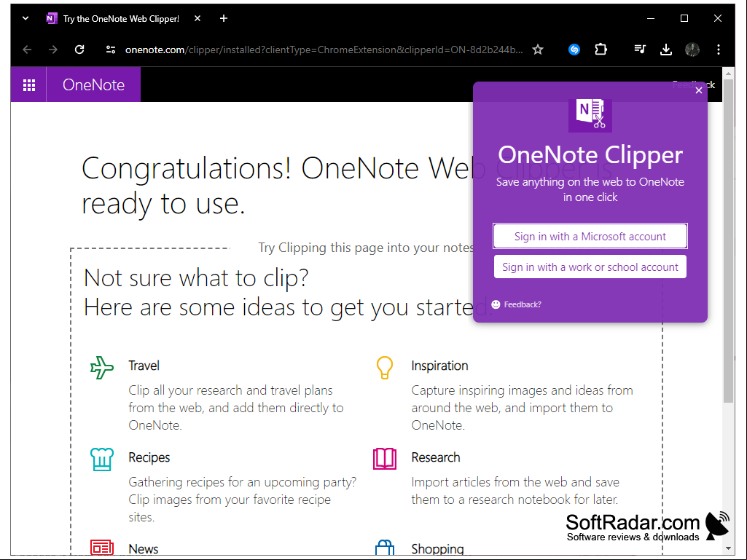Click the Shazam extension icon
Viewport: 747px width, 560px height.
pos(574,49)
